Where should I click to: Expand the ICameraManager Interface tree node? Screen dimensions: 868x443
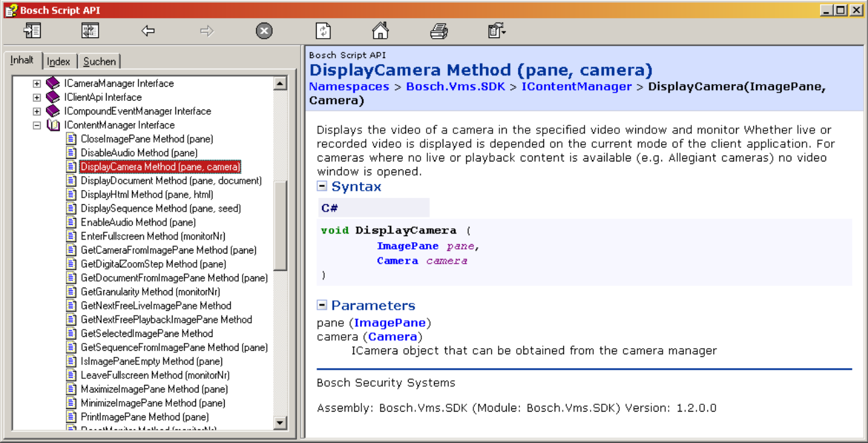pos(37,84)
